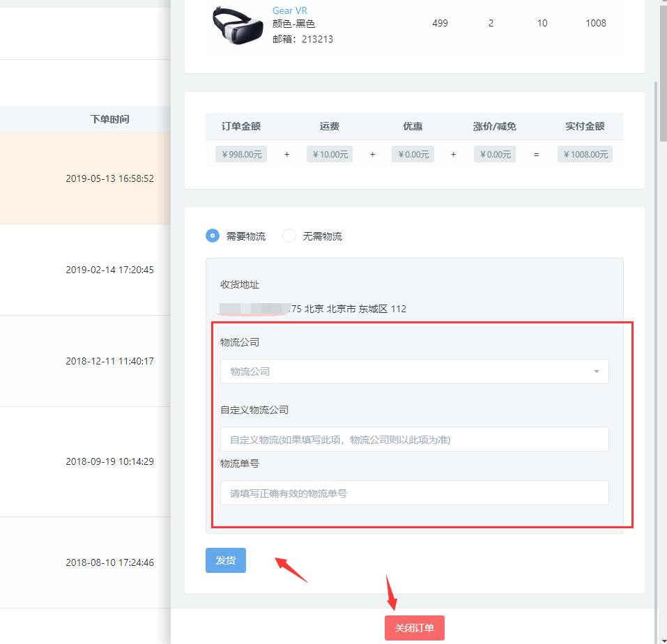
Task: Click the 颜色-黑色 attribute text
Action: (293, 24)
